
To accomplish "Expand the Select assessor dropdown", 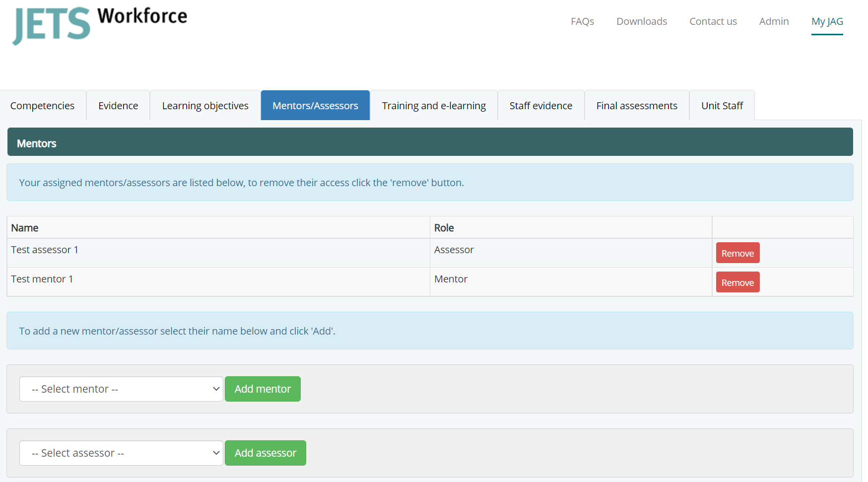I will (x=121, y=453).
